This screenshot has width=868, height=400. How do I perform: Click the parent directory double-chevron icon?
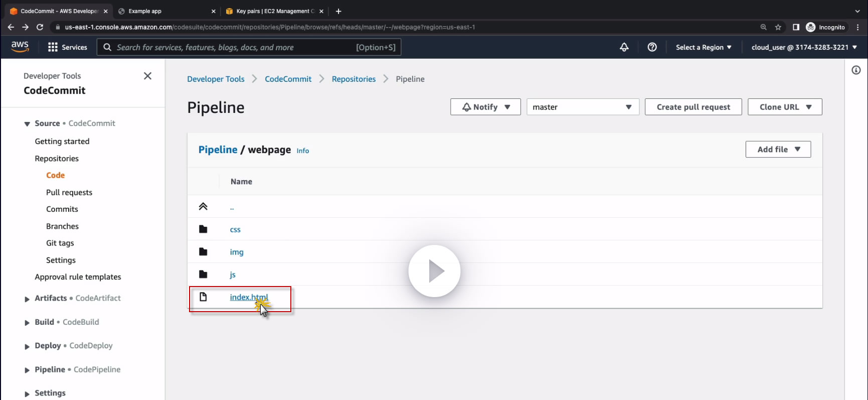tap(203, 206)
